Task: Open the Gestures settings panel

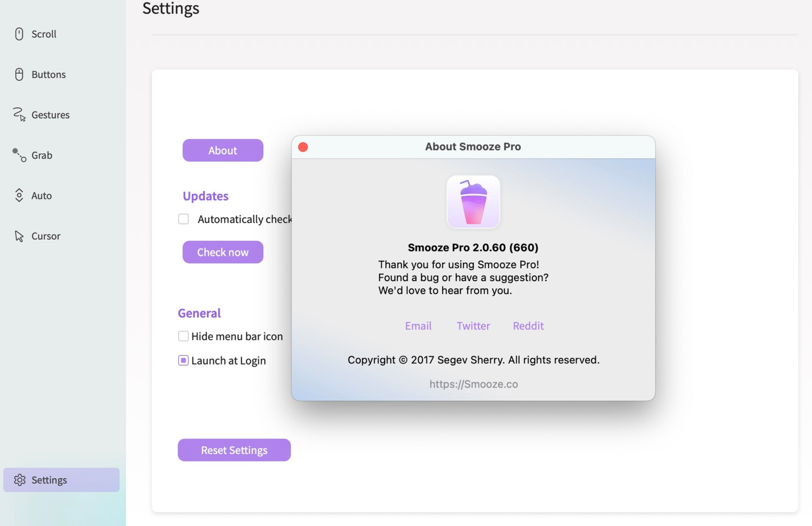Action: click(50, 114)
